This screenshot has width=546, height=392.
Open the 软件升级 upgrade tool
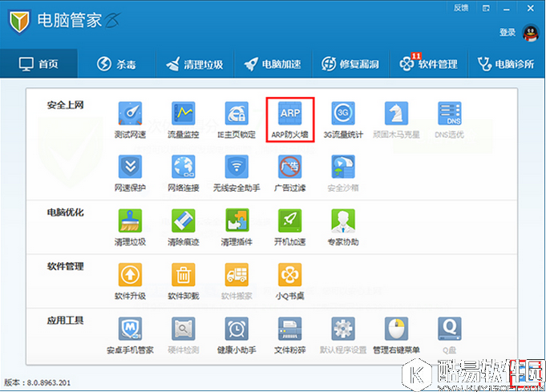130,281
